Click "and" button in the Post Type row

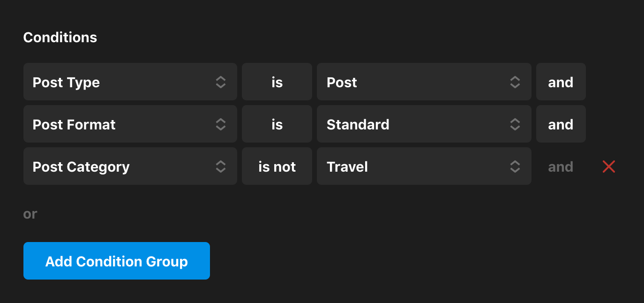561,82
